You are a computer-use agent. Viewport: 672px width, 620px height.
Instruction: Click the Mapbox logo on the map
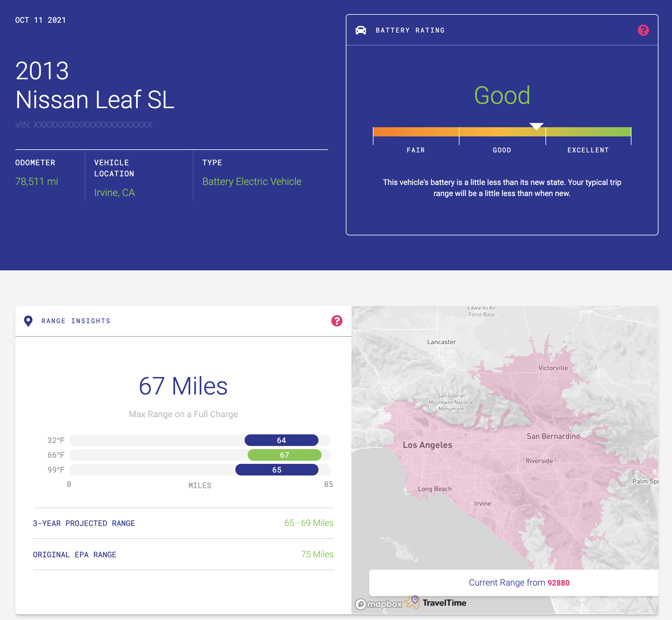coord(378,604)
